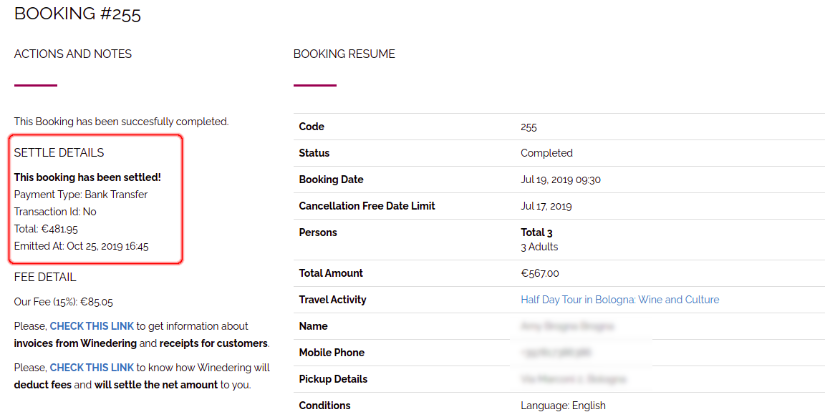Screen dimensions: 825x412
Task: Click the Total Amount value €567.00
Action: click(540, 273)
